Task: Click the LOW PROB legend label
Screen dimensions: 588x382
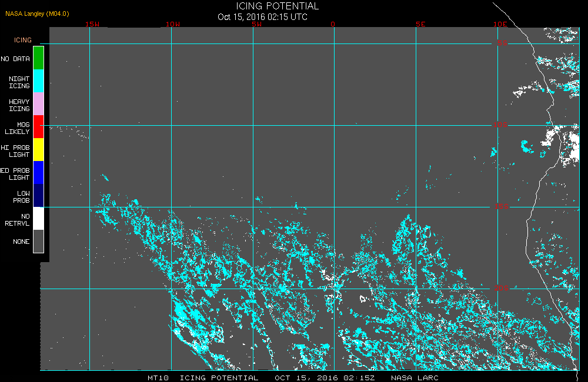Action: click(x=21, y=197)
